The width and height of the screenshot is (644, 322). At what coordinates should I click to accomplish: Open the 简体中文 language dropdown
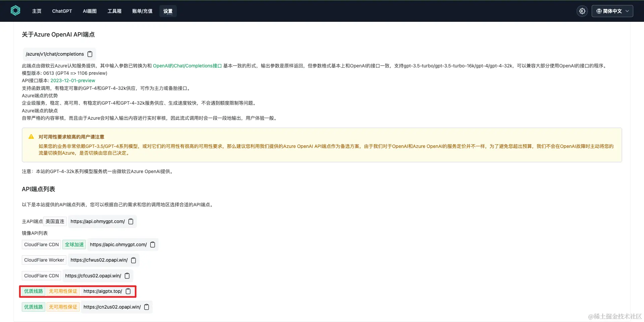[x=612, y=11]
